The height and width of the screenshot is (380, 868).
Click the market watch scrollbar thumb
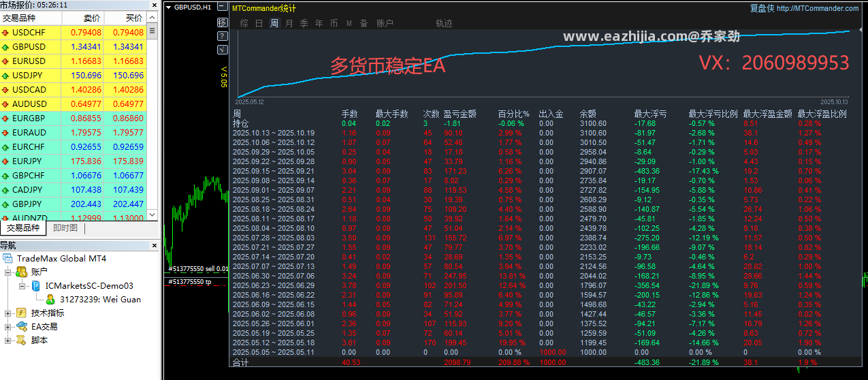point(152,31)
